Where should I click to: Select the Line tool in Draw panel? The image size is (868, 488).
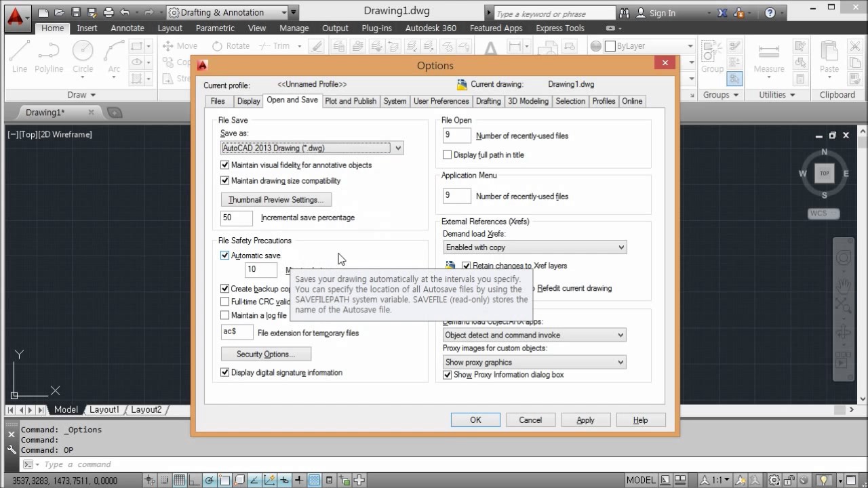pyautogui.click(x=20, y=56)
